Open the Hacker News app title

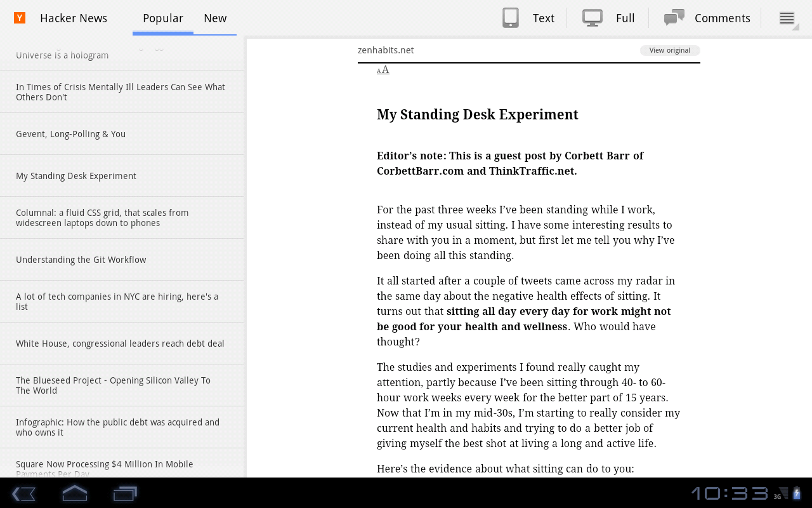[74, 18]
